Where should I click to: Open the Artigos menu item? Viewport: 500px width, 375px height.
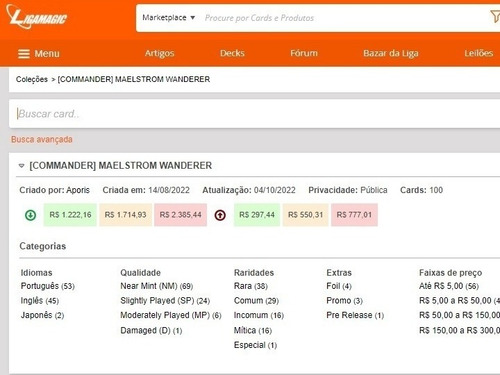[x=159, y=53]
